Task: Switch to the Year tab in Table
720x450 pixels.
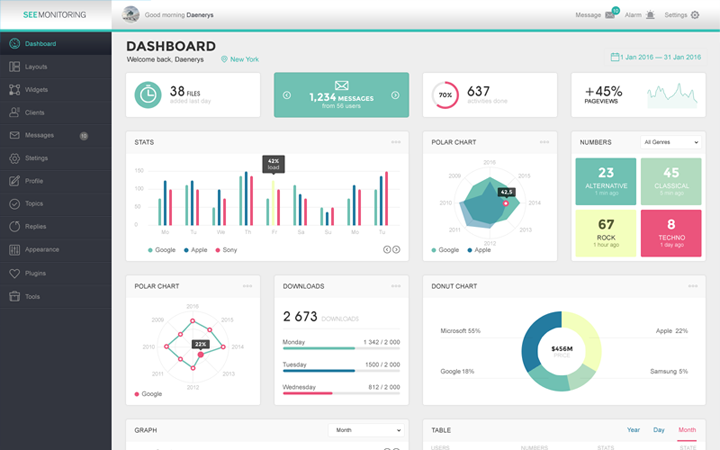Action: (x=633, y=430)
